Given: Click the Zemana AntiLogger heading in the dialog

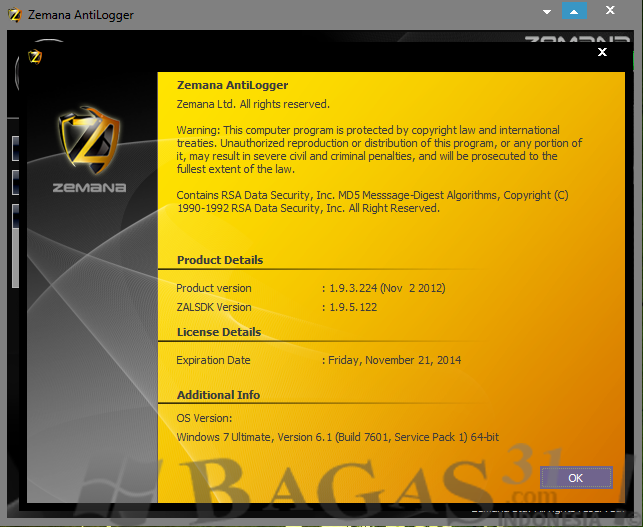Looking at the screenshot, I should pos(233,85).
